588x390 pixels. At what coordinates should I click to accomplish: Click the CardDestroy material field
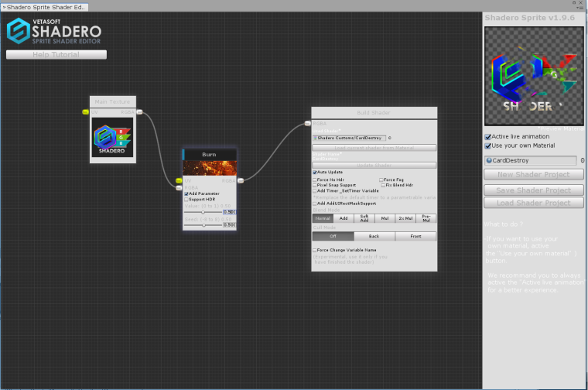tap(531, 160)
